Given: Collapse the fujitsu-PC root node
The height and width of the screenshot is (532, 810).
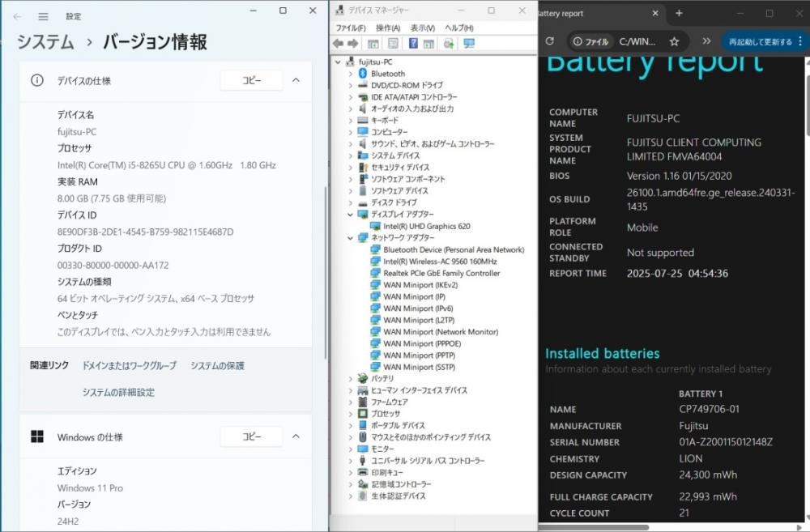Looking at the screenshot, I should (339, 62).
